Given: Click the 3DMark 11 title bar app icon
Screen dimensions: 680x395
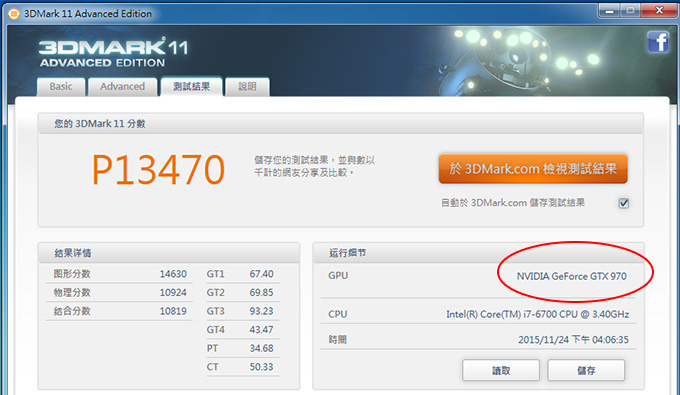Looking at the screenshot, I should (x=13, y=14).
